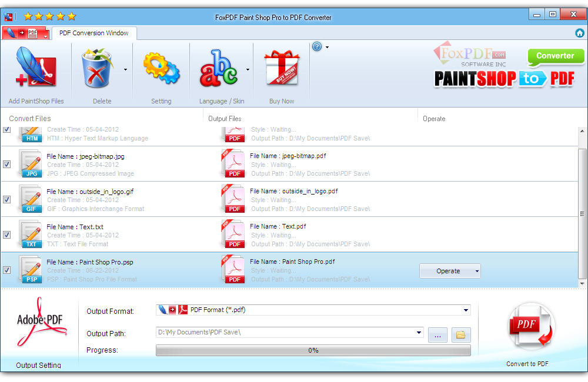Select the File Name : Text.txt text

(75, 227)
